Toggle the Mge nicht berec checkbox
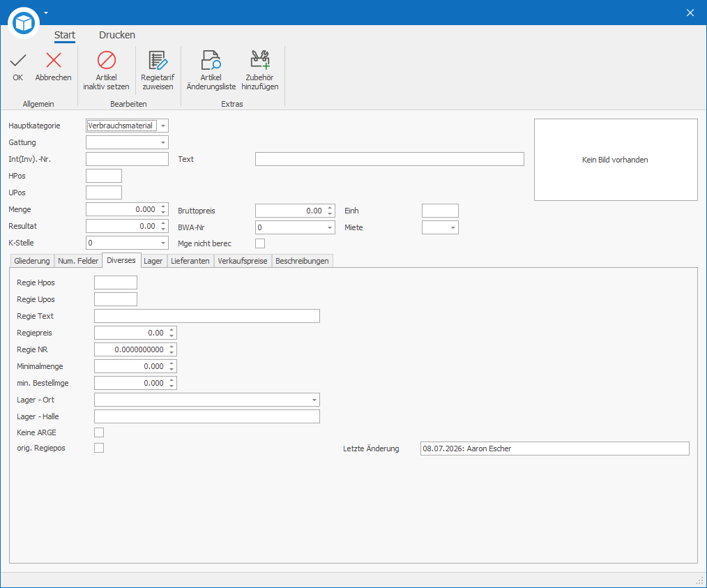Image resolution: width=707 pixels, height=588 pixels. tap(260, 243)
